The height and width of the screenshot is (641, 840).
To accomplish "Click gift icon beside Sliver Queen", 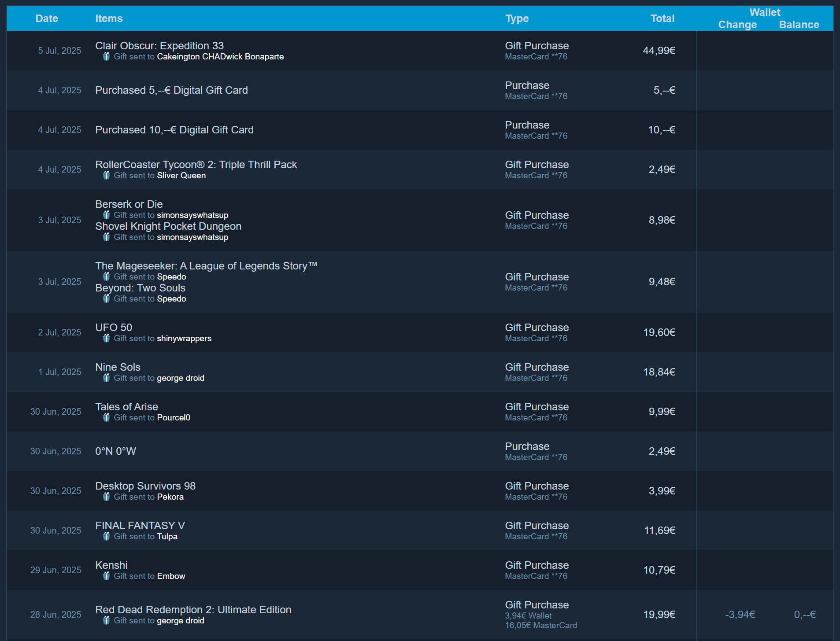I will click(x=106, y=175).
